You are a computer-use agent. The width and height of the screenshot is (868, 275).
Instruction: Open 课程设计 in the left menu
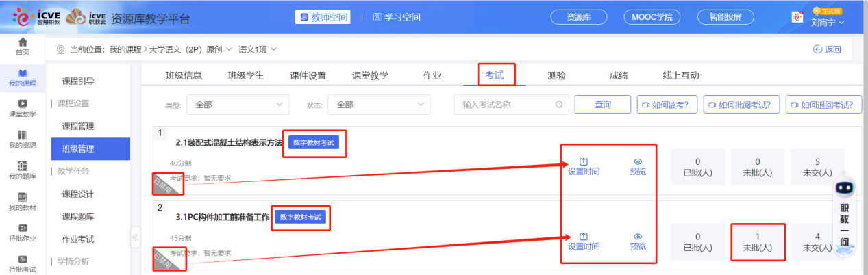point(78,194)
